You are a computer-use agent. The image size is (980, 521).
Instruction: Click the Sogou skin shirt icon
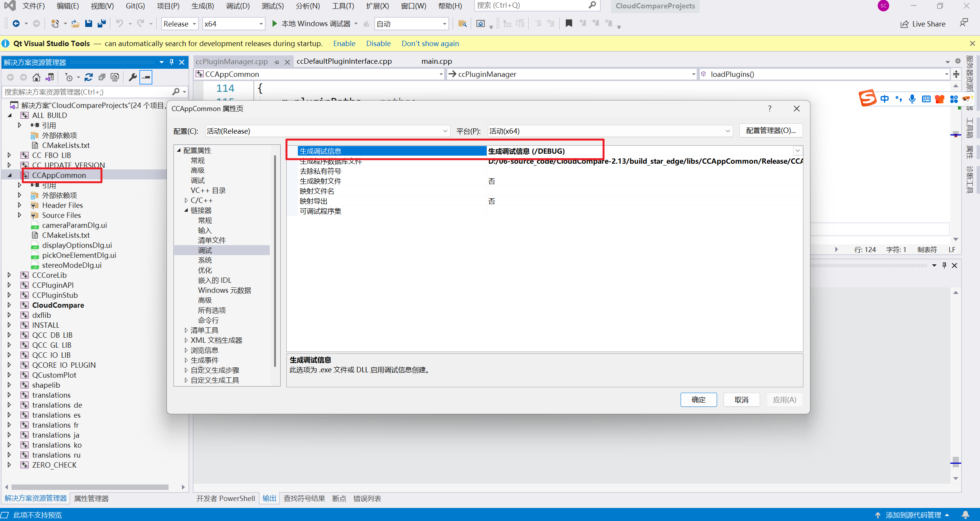[940, 99]
